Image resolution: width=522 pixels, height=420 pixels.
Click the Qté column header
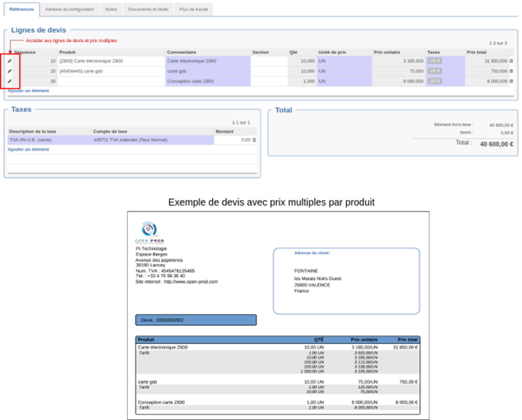pyautogui.click(x=293, y=53)
